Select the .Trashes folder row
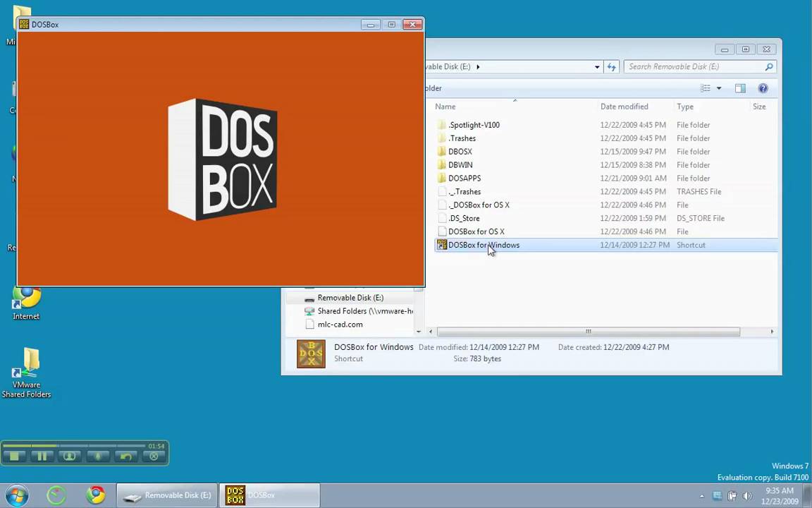The image size is (812, 508). coord(606,138)
